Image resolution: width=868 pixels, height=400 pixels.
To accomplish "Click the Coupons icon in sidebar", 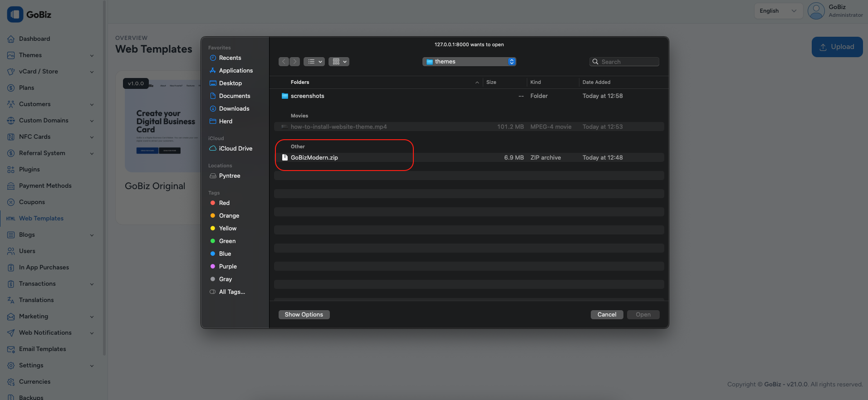I will [x=11, y=202].
